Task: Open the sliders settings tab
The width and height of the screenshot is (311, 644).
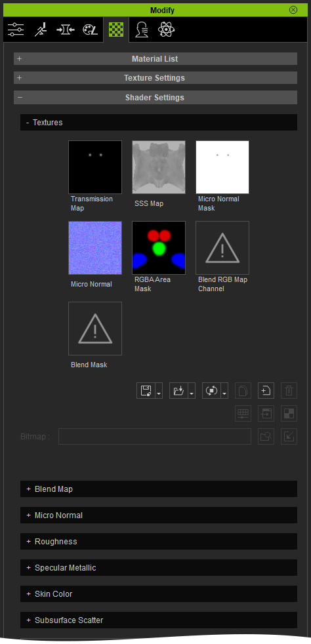Action: [16, 30]
